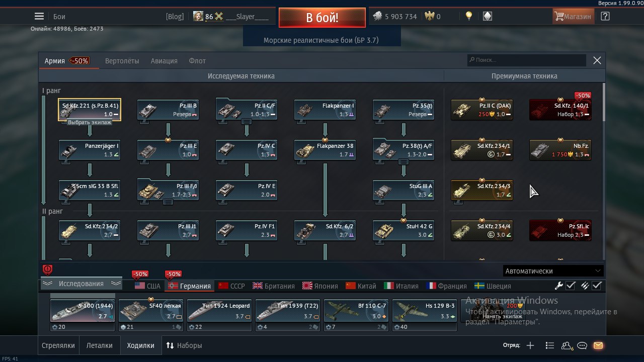Open the hamburger main menu
Screen dimensions: 644x362
click(39, 16)
